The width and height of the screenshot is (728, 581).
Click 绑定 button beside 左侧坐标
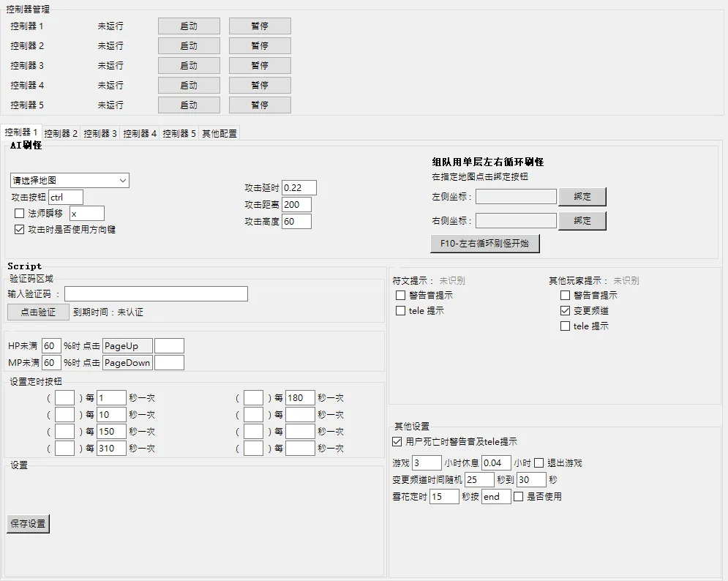click(582, 197)
